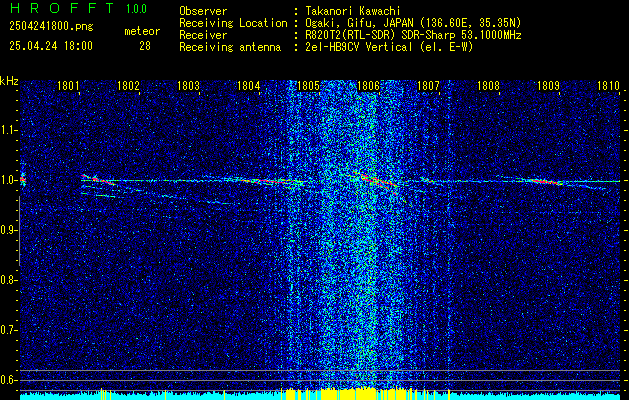Click the meteor count 28
Viewport: 629px width, 400px height.
point(145,46)
